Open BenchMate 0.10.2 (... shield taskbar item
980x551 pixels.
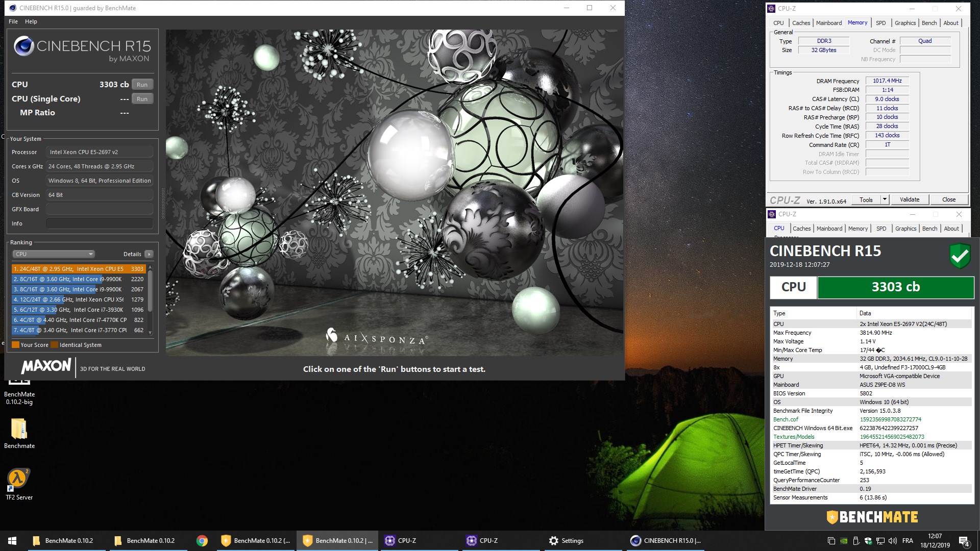click(255, 541)
